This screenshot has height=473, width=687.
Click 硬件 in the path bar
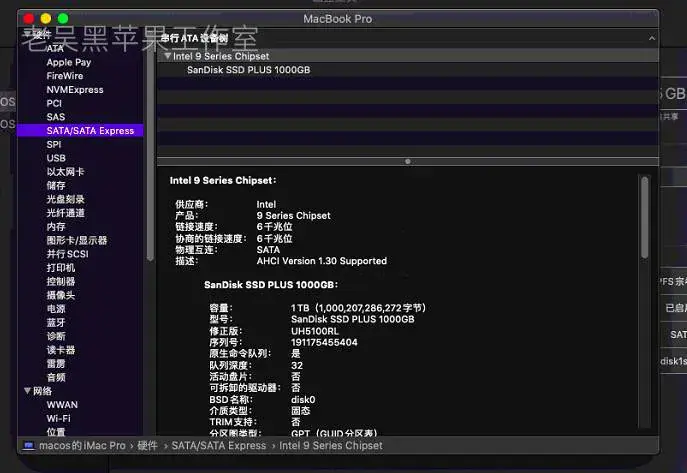click(x=147, y=445)
